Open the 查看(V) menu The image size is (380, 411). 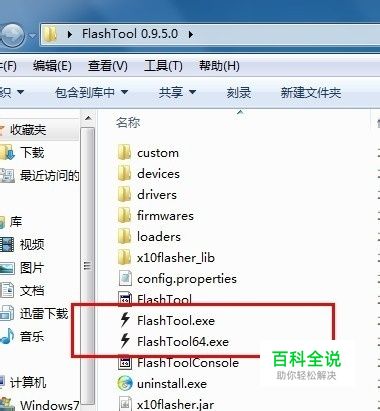pyautogui.click(x=108, y=66)
